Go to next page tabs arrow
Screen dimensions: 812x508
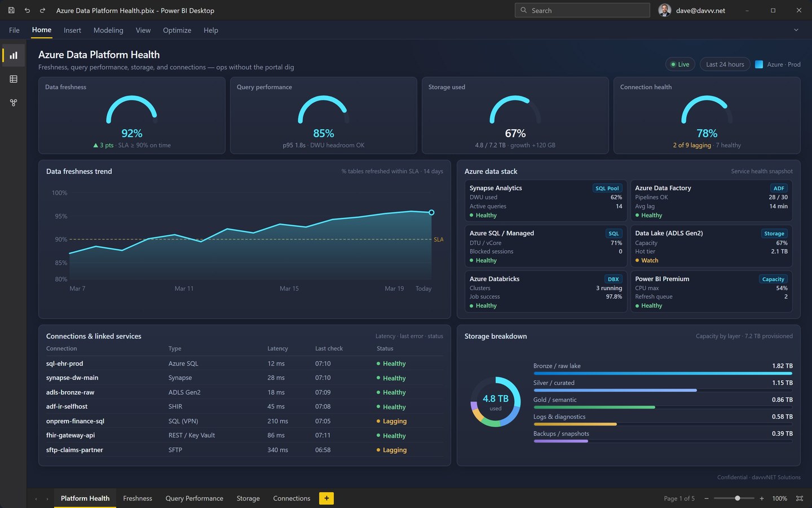[47, 498]
